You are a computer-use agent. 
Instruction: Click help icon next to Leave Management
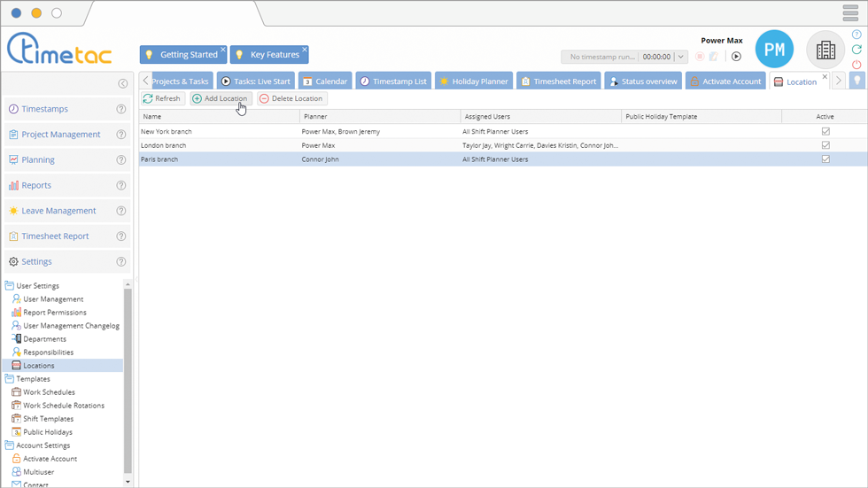point(121,211)
